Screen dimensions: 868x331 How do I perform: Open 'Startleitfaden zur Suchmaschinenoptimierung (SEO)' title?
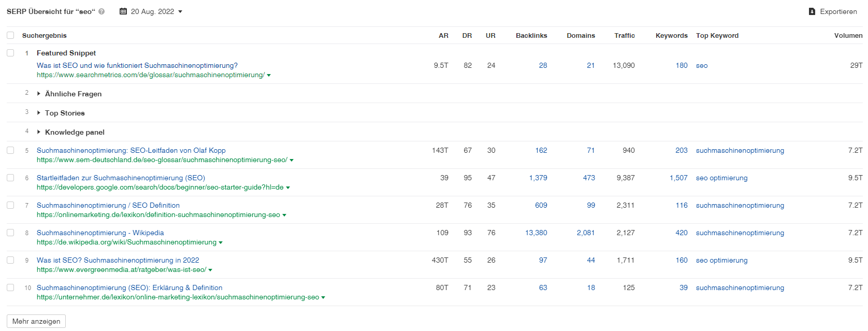click(121, 178)
